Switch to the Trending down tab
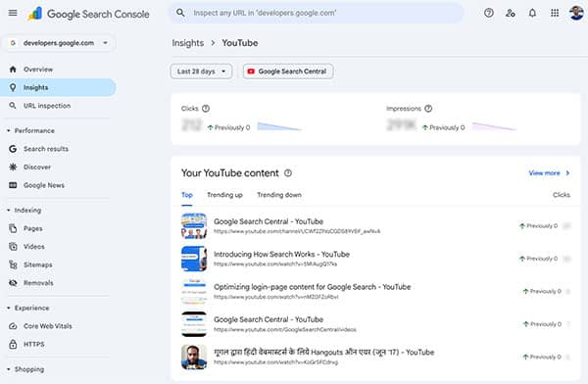Image resolution: width=588 pixels, height=384 pixels. 279,195
